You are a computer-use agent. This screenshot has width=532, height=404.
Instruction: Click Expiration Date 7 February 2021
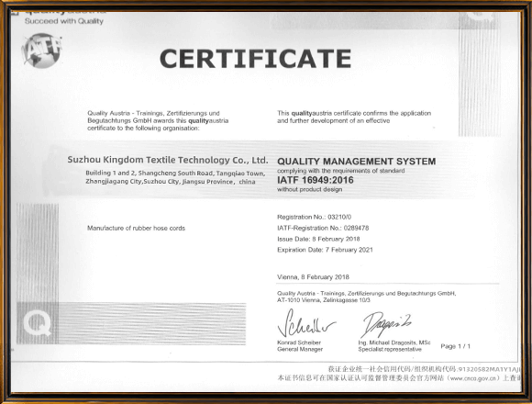(x=325, y=250)
